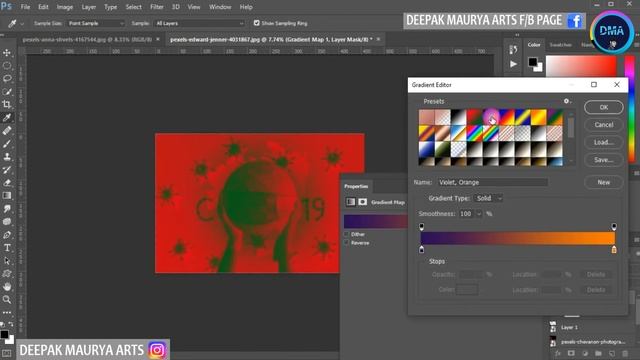This screenshot has width=640, height=360.
Task: Click the Load... button
Action: click(x=604, y=142)
